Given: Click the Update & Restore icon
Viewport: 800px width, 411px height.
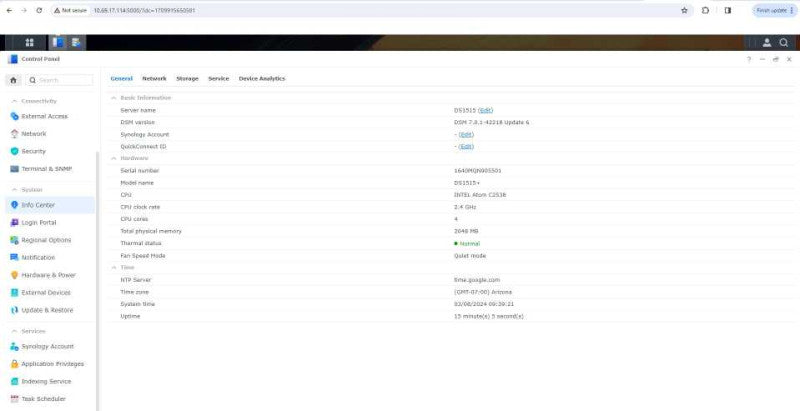Looking at the screenshot, I should tap(14, 310).
